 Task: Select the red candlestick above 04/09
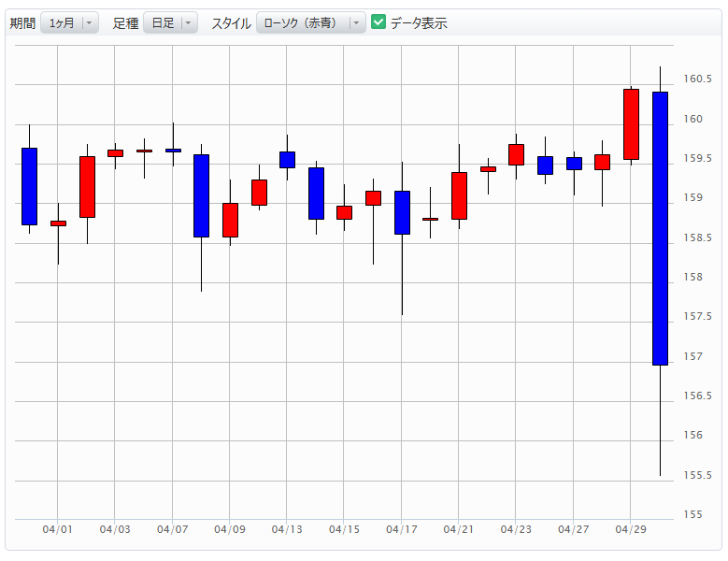point(230,220)
